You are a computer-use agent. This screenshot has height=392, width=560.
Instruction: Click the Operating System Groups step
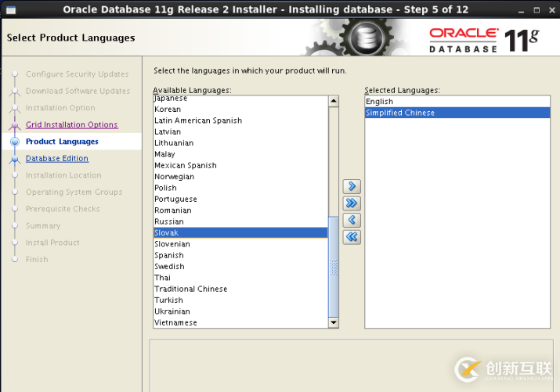pos(74,192)
